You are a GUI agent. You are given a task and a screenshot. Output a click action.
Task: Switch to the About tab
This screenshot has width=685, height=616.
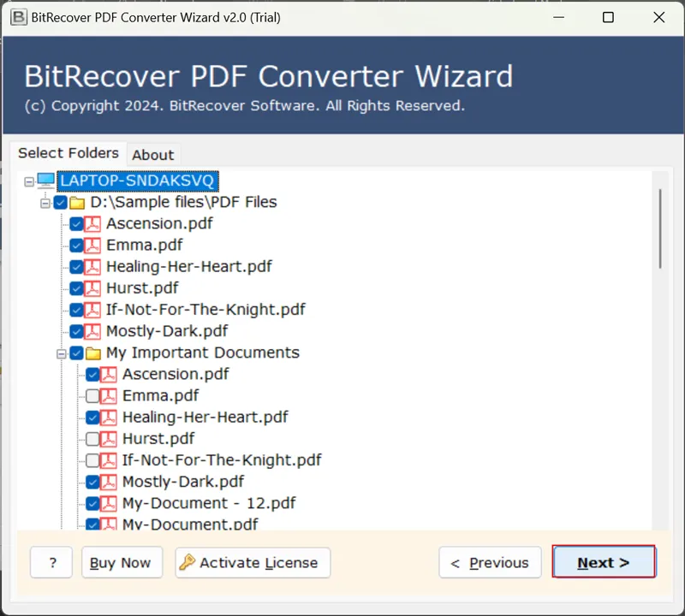click(153, 155)
